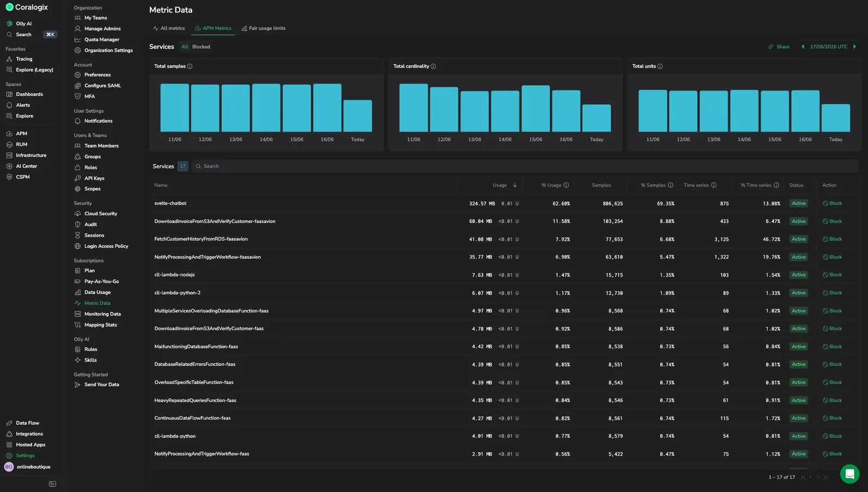Viewport: 868px width, 492px height.
Task: Click the % Usage info icon
Action: pos(566,185)
